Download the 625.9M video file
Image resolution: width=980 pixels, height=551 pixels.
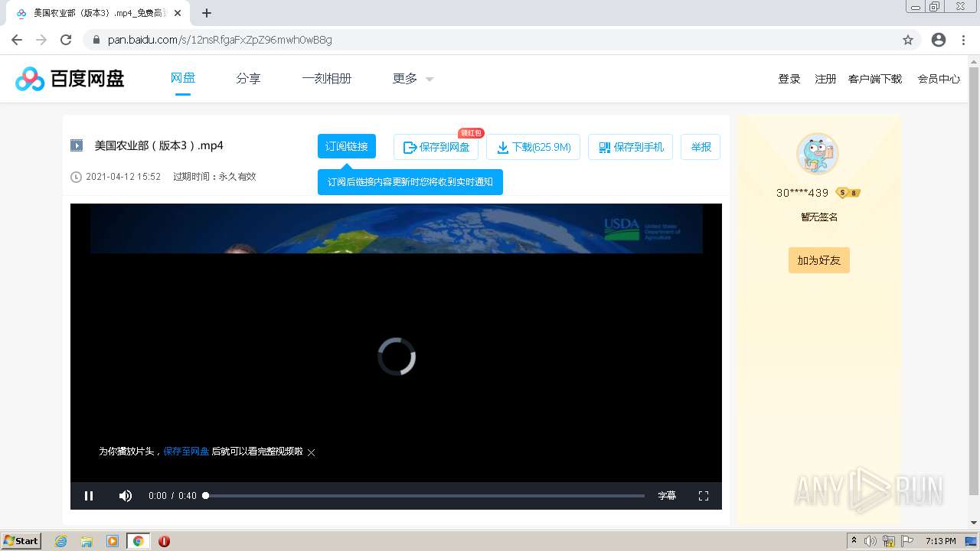[x=534, y=147]
